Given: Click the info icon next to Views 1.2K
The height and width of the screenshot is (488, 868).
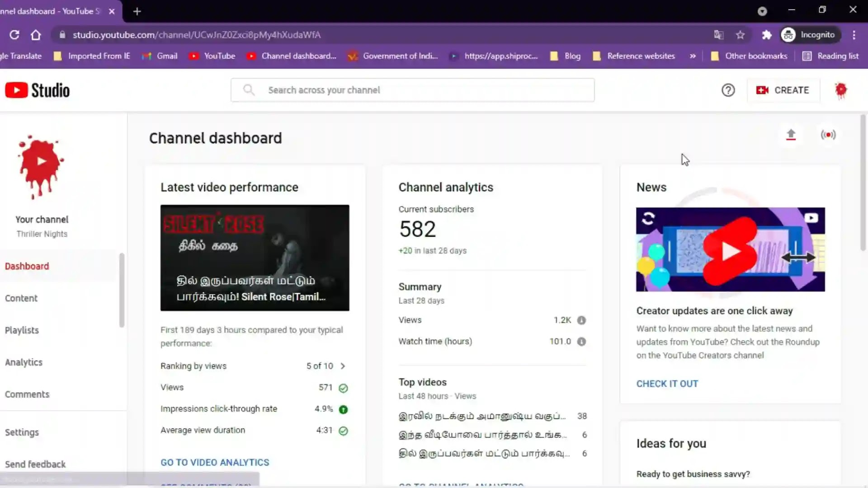Looking at the screenshot, I should tap(581, 320).
